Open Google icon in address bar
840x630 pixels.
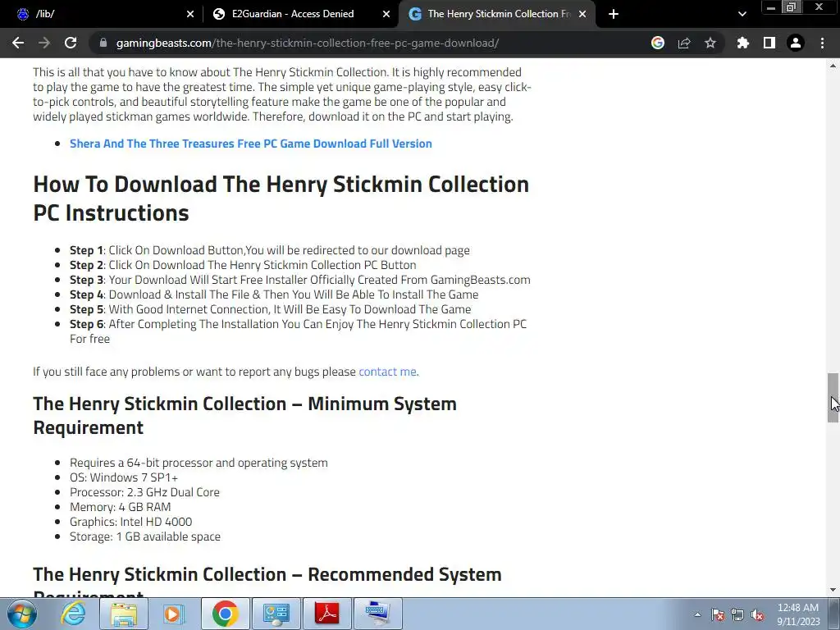(x=658, y=43)
